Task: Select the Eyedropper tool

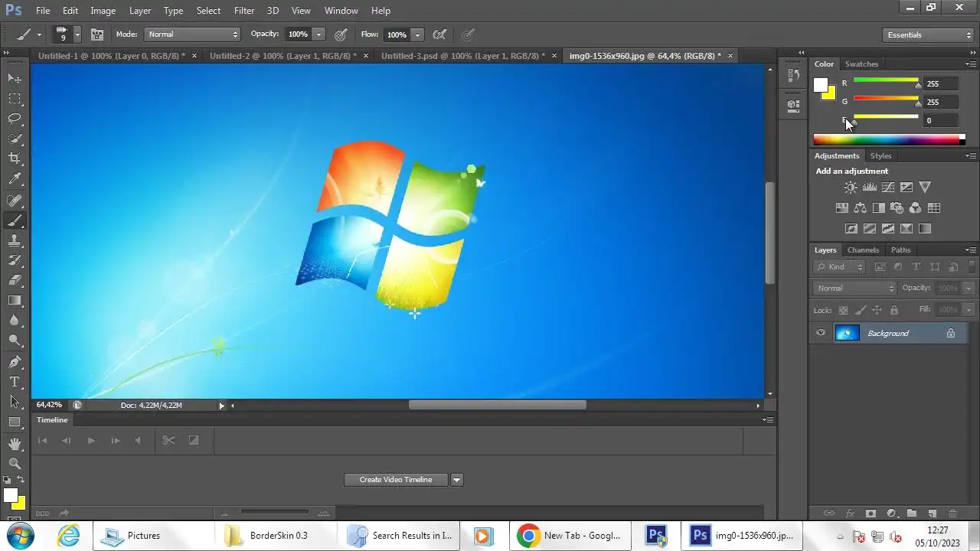Action: [15, 178]
